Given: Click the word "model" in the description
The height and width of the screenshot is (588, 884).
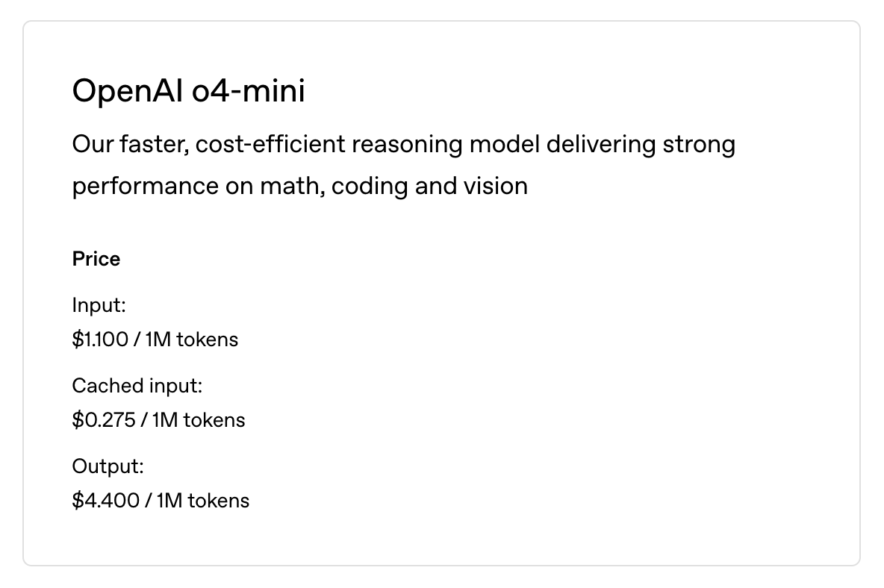Looking at the screenshot, I should (x=504, y=144).
